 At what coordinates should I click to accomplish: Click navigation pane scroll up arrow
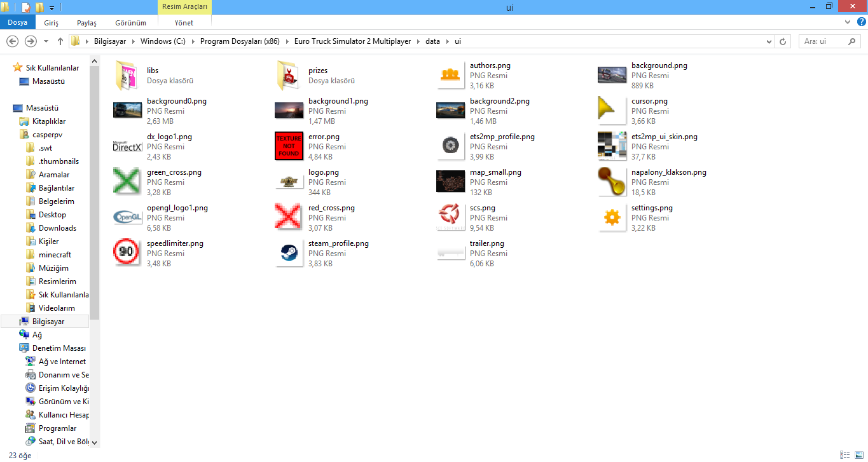point(95,61)
